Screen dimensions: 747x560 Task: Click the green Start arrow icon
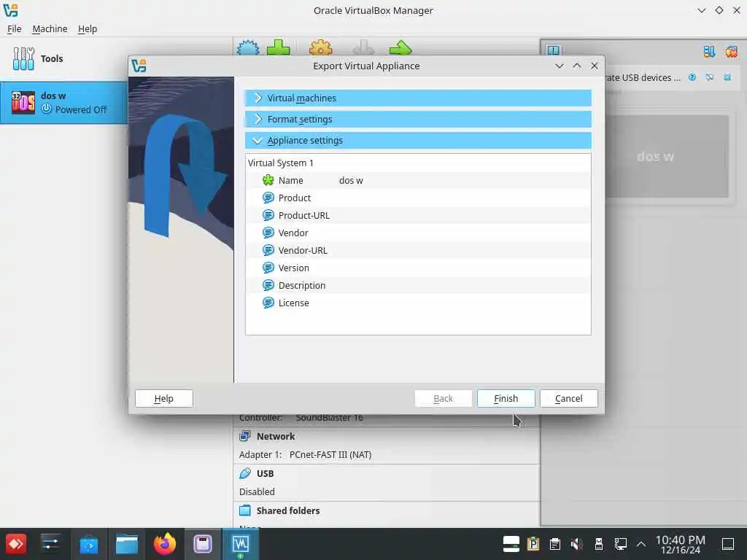400,47
